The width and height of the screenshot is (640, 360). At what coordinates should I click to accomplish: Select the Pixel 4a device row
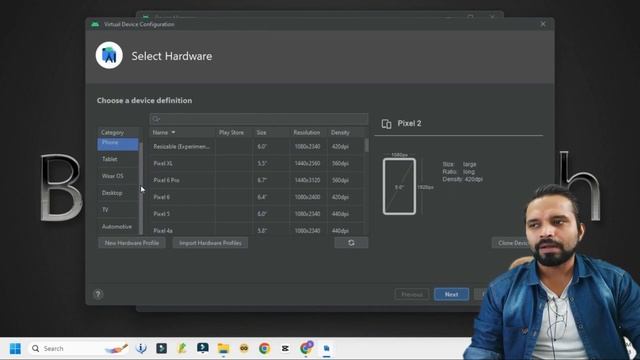coord(256,229)
